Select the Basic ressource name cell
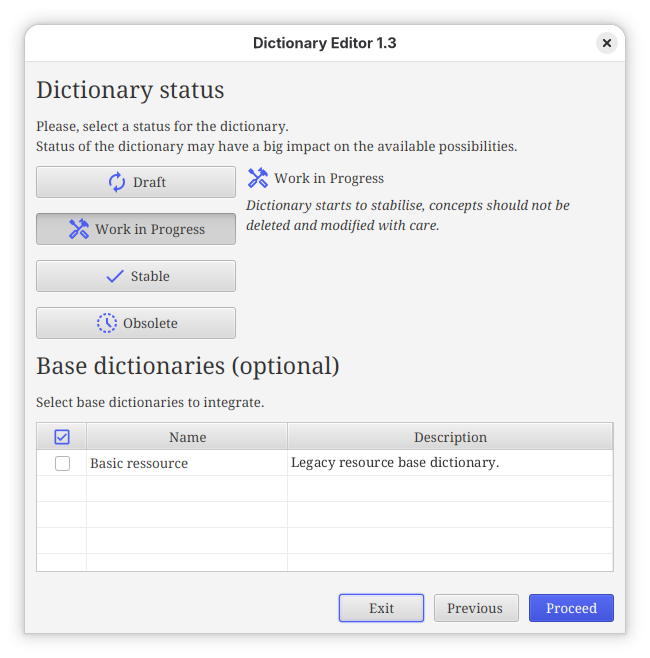The height and width of the screenshot is (658, 650). tap(187, 463)
